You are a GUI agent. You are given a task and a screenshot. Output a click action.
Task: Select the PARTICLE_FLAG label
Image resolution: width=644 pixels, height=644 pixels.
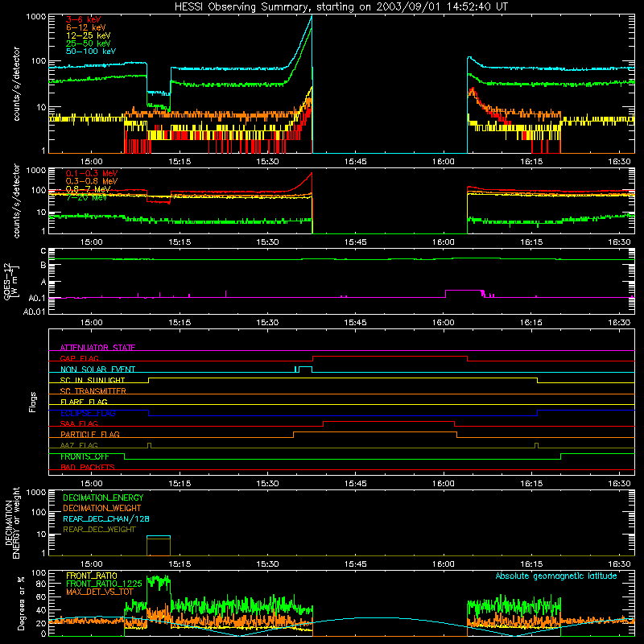click(x=90, y=434)
